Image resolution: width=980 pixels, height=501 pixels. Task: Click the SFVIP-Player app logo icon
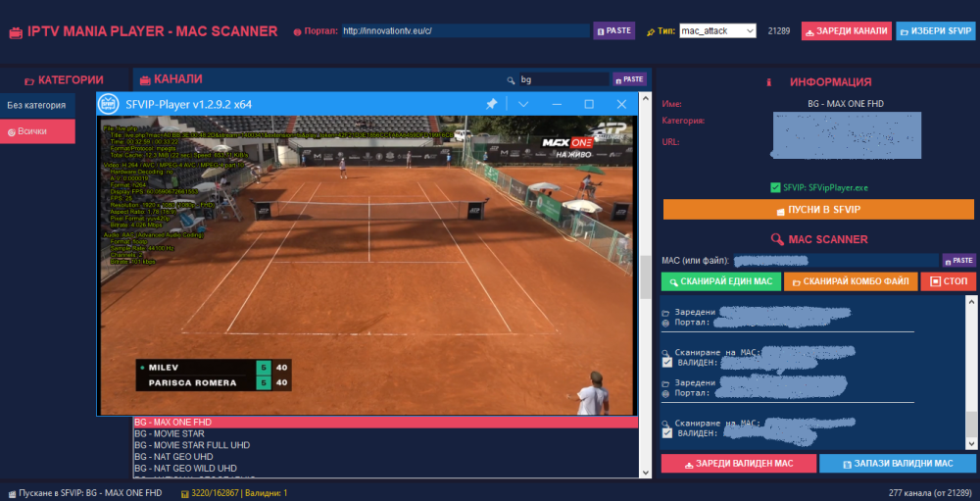[x=110, y=104]
